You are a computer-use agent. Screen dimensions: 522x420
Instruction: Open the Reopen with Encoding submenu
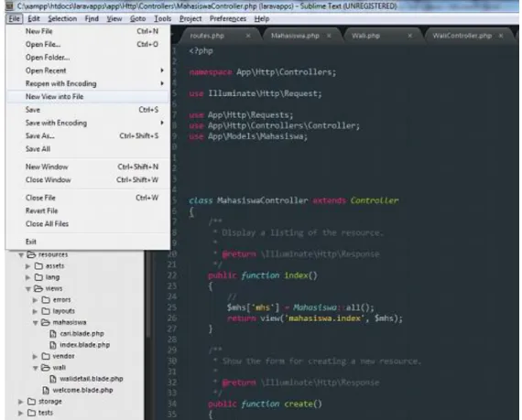[x=88, y=83]
